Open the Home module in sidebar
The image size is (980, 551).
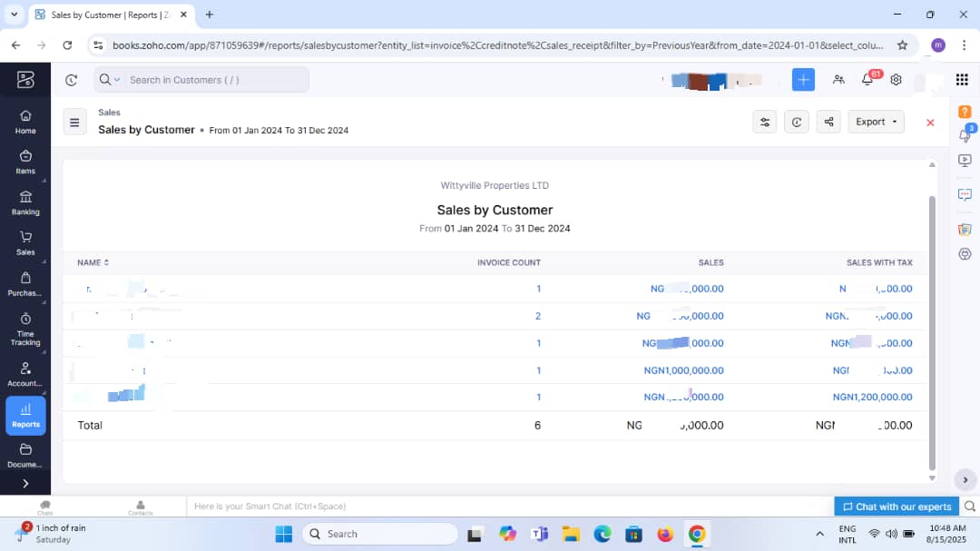point(25,122)
